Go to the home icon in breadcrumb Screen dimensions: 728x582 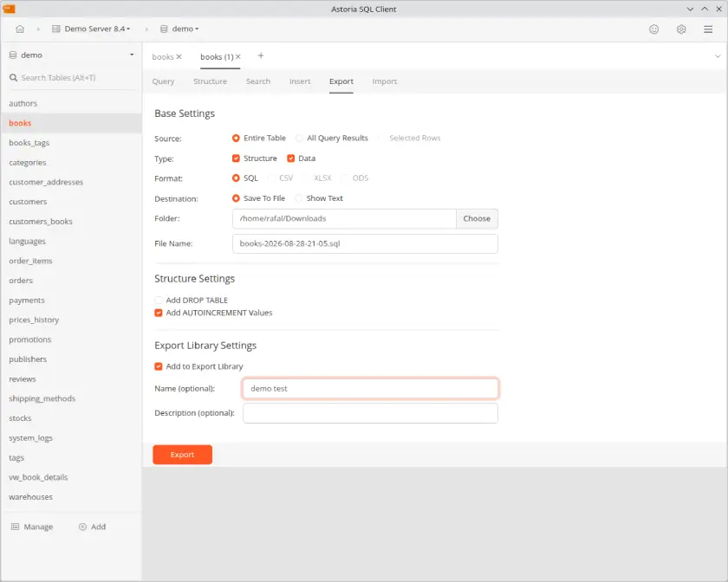coord(20,29)
